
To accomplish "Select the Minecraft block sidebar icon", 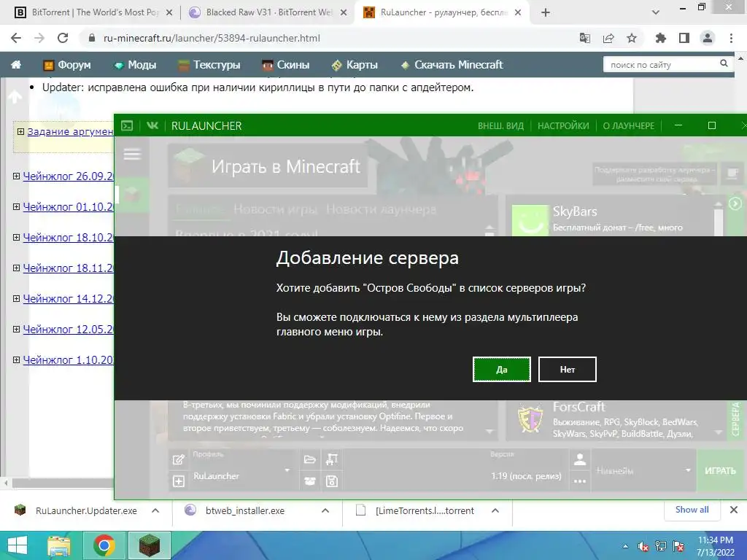I will [132, 194].
